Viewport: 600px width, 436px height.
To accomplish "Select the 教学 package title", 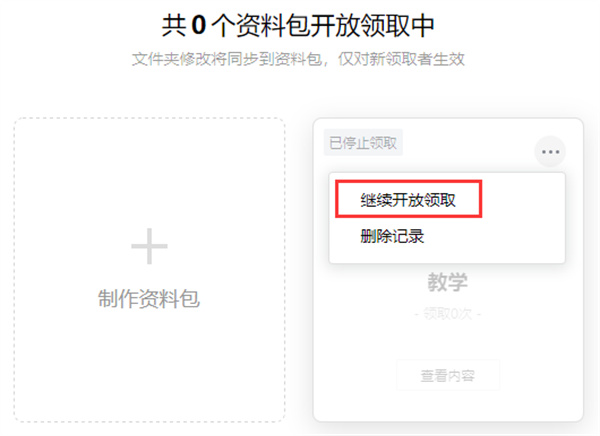I will click(x=448, y=282).
